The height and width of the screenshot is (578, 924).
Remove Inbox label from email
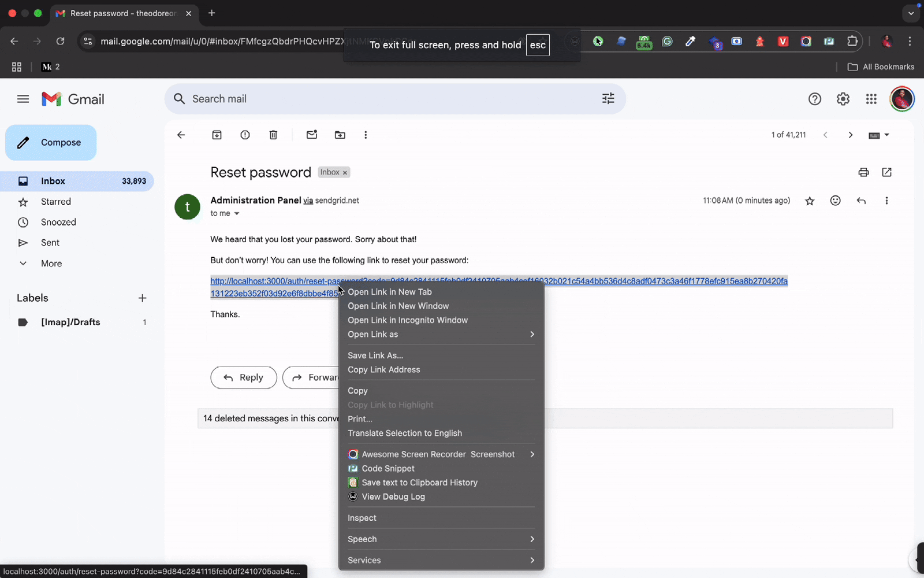(345, 173)
